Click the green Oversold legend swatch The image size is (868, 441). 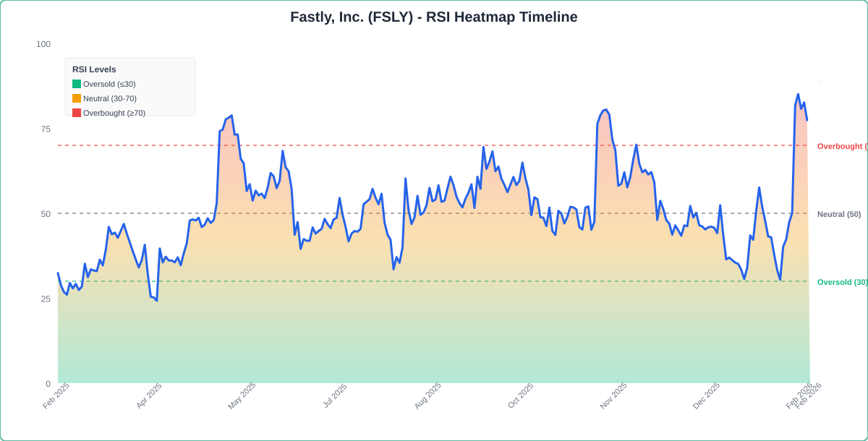[76, 84]
